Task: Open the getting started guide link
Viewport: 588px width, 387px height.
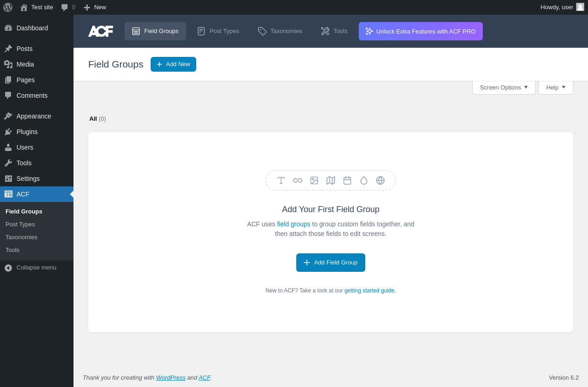Action: (x=369, y=291)
